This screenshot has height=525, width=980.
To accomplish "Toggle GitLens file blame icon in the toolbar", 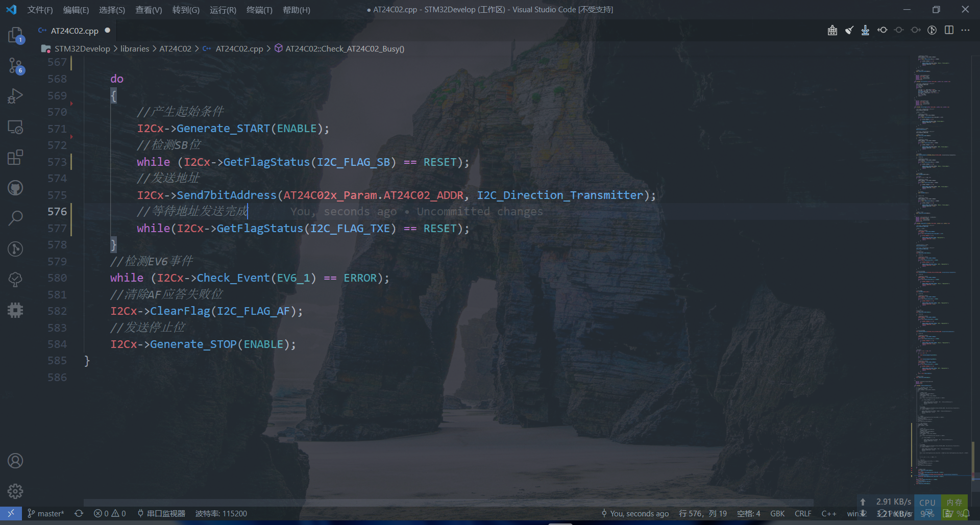I will (932, 30).
